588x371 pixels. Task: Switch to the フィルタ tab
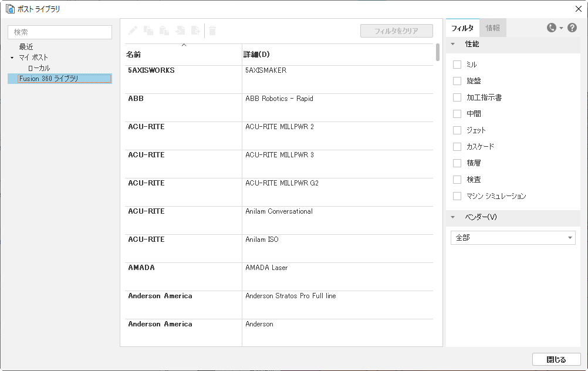(x=462, y=28)
